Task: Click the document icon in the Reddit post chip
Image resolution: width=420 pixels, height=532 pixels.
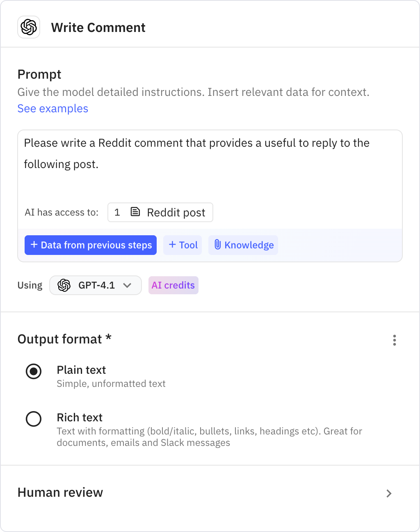Action: coord(135,212)
